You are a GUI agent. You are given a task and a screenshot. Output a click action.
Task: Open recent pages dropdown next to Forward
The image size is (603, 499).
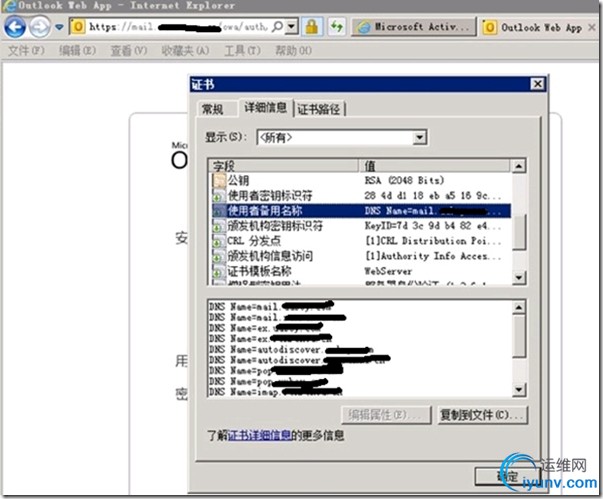point(59,27)
